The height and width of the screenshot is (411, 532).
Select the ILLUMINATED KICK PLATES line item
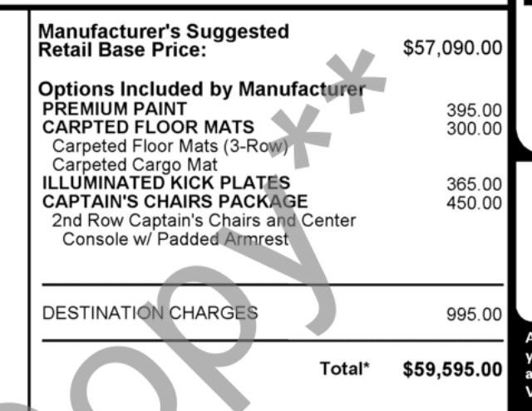[x=166, y=183]
